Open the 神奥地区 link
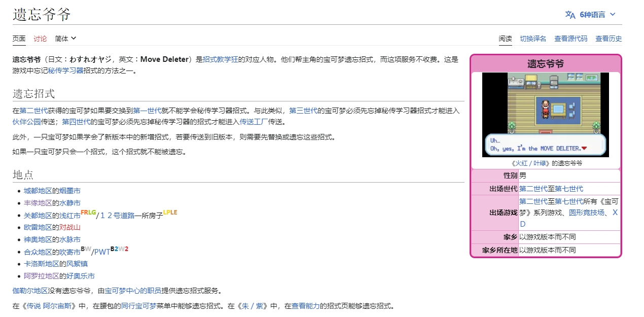Image resolution: width=644 pixels, height=317 pixels. [x=38, y=239]
